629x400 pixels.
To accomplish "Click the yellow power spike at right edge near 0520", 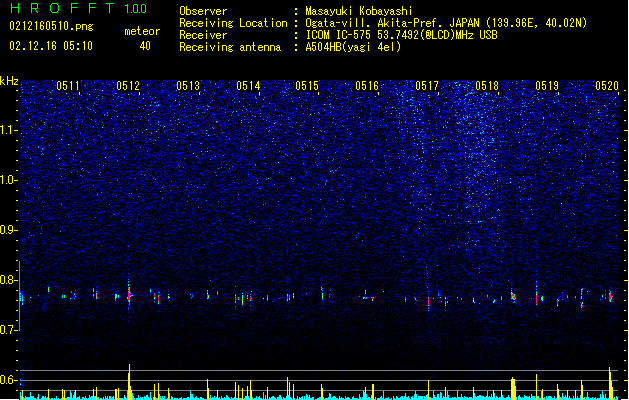I will (610, 383).
